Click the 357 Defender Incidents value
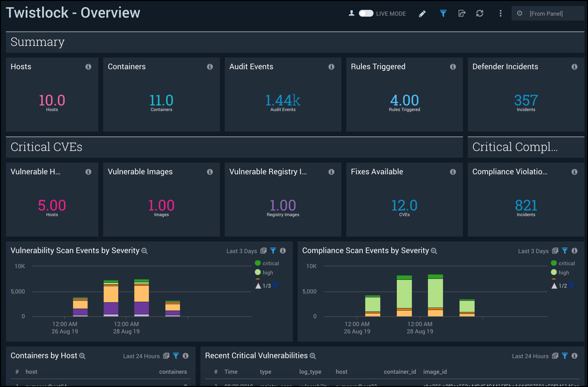 pyautogui.click(x=526, y=100)
